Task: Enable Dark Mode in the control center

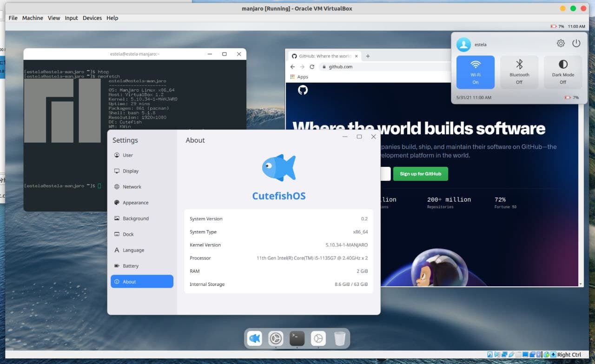Action: 562,72
